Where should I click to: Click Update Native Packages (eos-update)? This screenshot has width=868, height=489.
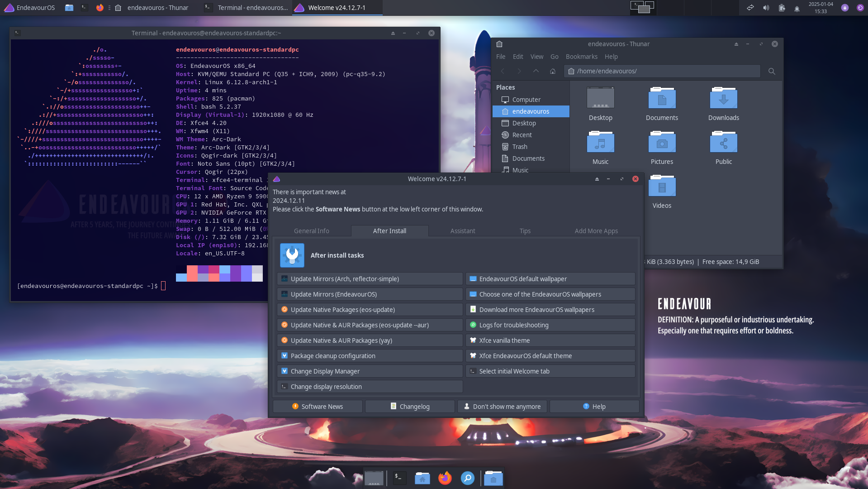click(370, 310)
